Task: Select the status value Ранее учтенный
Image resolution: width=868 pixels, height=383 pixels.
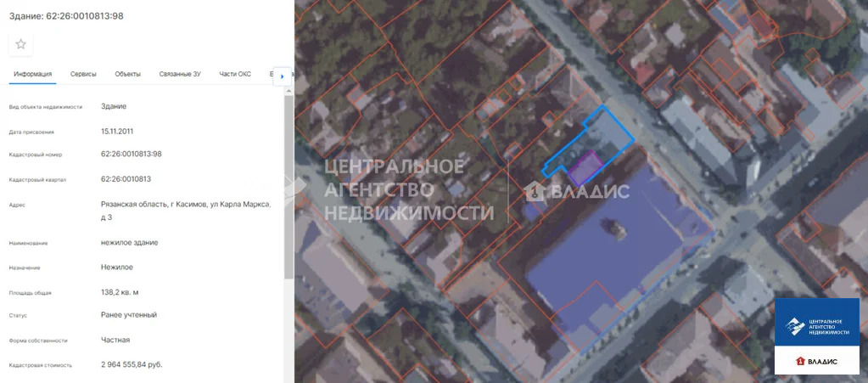Action: pyautogui.click(x=129, y=315)
